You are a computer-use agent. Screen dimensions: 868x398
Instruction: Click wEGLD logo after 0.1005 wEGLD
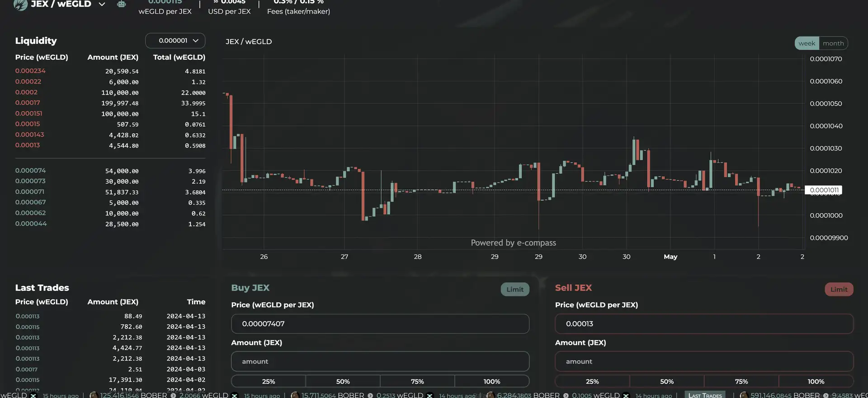point(626,395)
